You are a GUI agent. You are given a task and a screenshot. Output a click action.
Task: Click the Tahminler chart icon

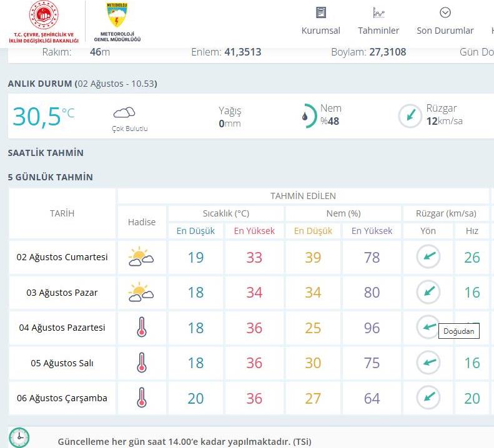click(378, 12)
